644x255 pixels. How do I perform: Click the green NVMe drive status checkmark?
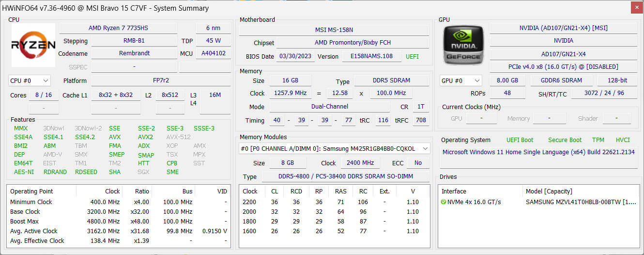coord(444,202)
